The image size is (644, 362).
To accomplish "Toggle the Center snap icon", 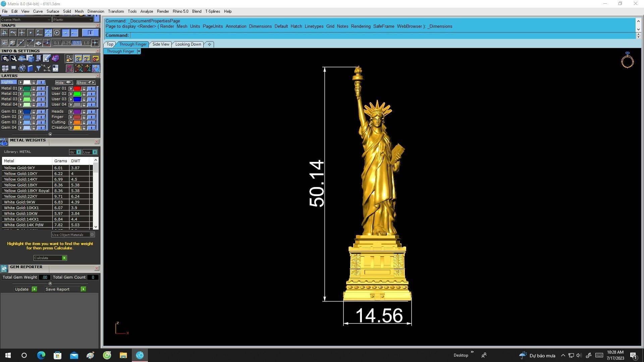I will (x=57, y=33).
